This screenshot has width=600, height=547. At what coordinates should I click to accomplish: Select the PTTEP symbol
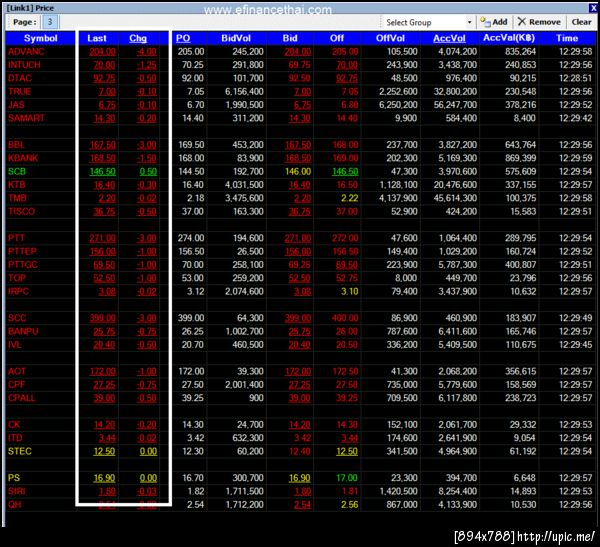(x=22, y=251)
